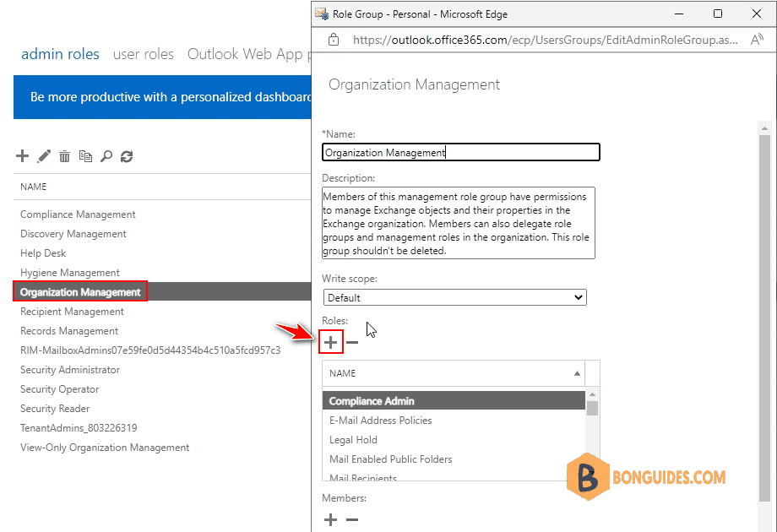The image size is (777, 532).
Task: Click the edit pencil icon in toolbar
Action: tap(44, 156)
